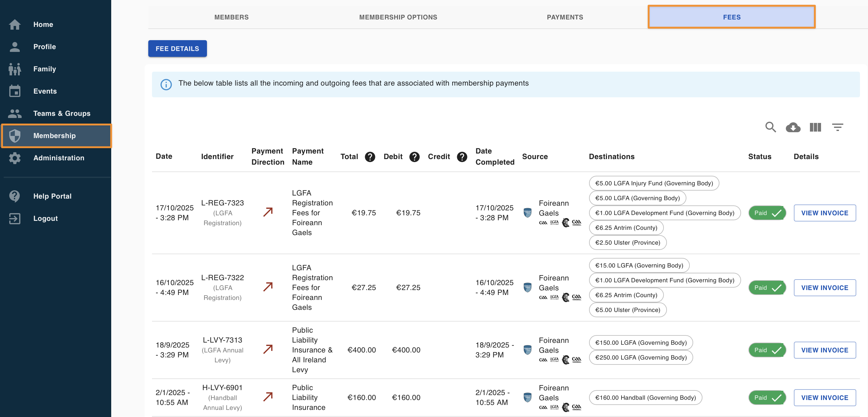Click the Identifier column header
This screenshot has height=417, width=868.
[217, 157]
